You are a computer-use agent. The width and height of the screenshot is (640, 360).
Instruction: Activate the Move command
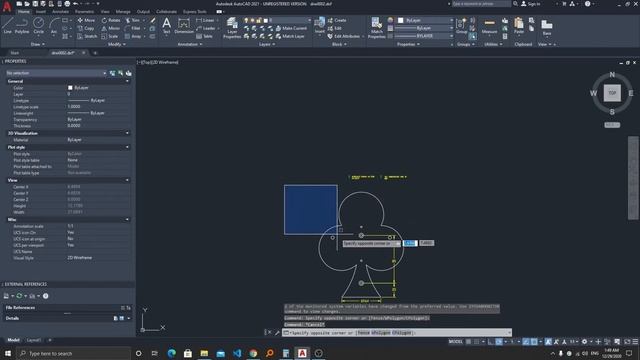click(x=86, y=20)
